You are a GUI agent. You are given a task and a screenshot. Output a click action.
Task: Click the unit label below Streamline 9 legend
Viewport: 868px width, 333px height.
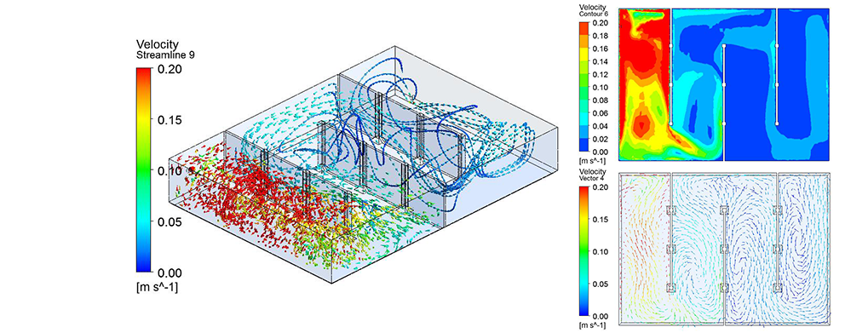pos(157,287)
